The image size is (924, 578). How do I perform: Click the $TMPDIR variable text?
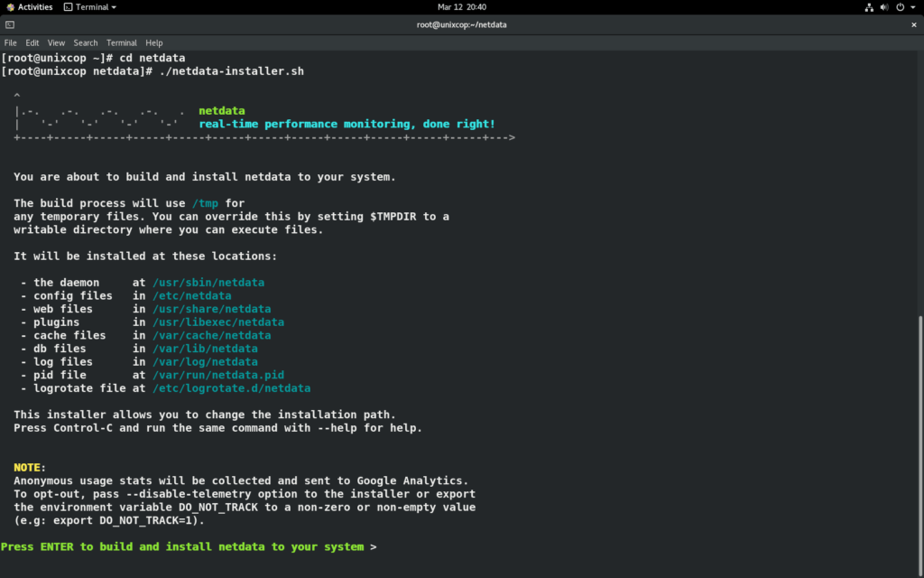[393, 217]
